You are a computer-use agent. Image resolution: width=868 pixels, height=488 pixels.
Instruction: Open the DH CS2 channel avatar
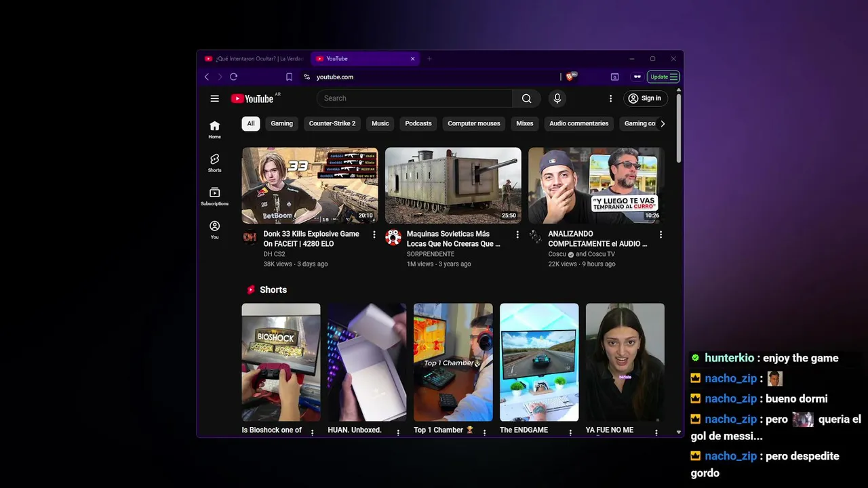tap(250, 237)
